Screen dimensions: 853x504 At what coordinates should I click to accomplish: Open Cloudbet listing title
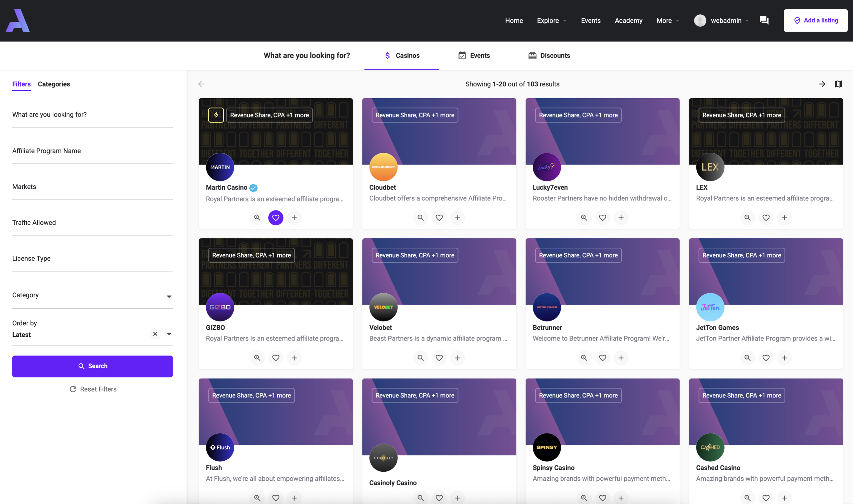tap(383, 187)
